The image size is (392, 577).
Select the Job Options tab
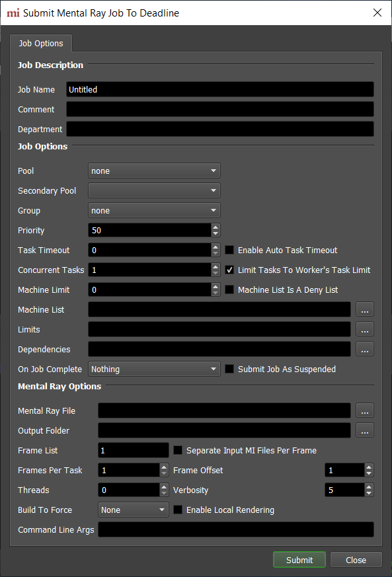[41, 44]
